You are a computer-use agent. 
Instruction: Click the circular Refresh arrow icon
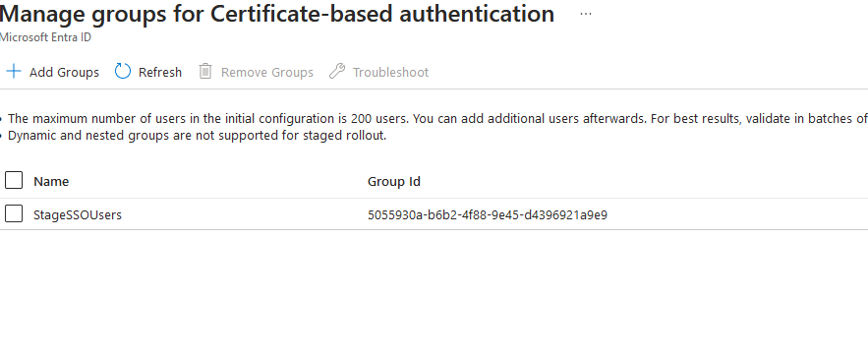(x=122, y=72)
